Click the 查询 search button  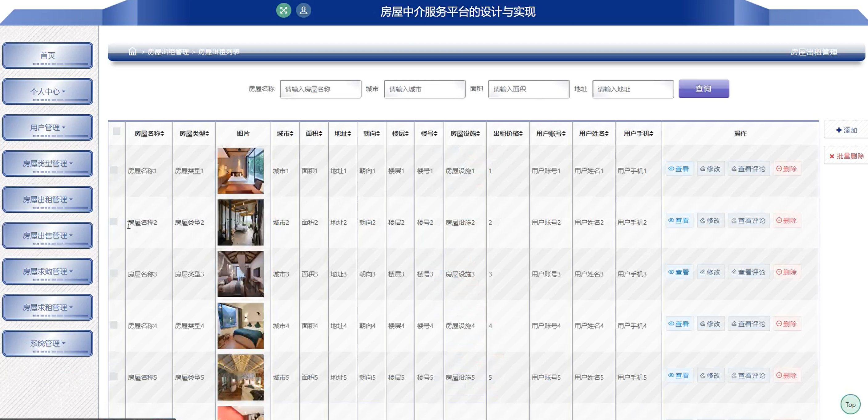point(704,89)
